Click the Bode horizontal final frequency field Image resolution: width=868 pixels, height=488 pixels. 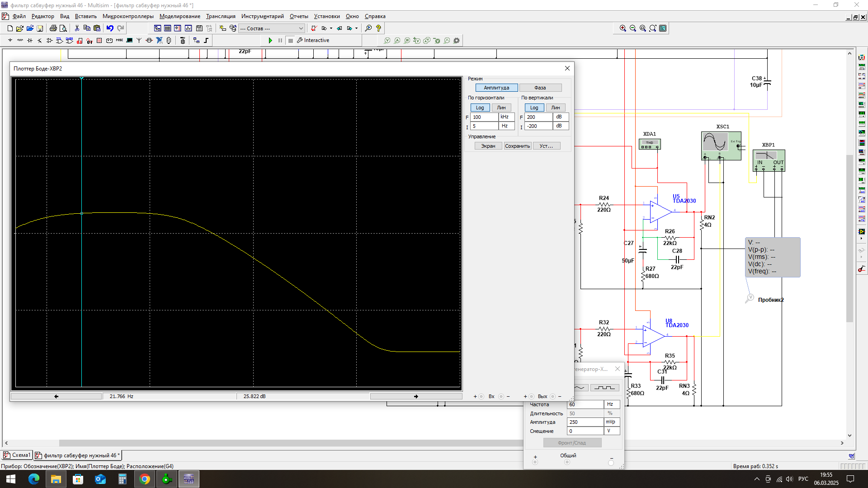tap(484, 117)
